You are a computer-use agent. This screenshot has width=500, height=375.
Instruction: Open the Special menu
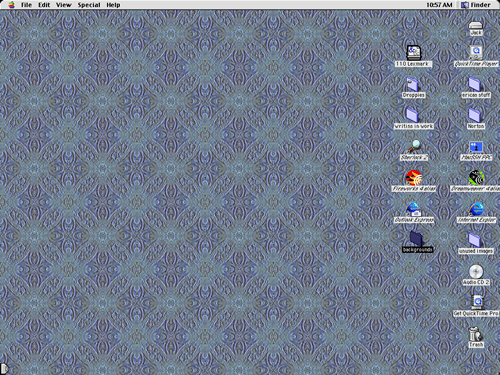[x=89, y=5]
